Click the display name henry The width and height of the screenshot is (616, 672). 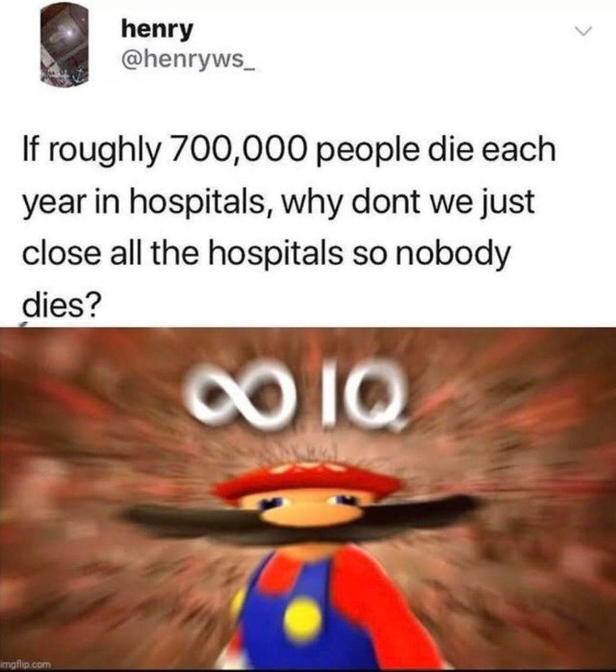pyautogui.click(x=157, y=30)
